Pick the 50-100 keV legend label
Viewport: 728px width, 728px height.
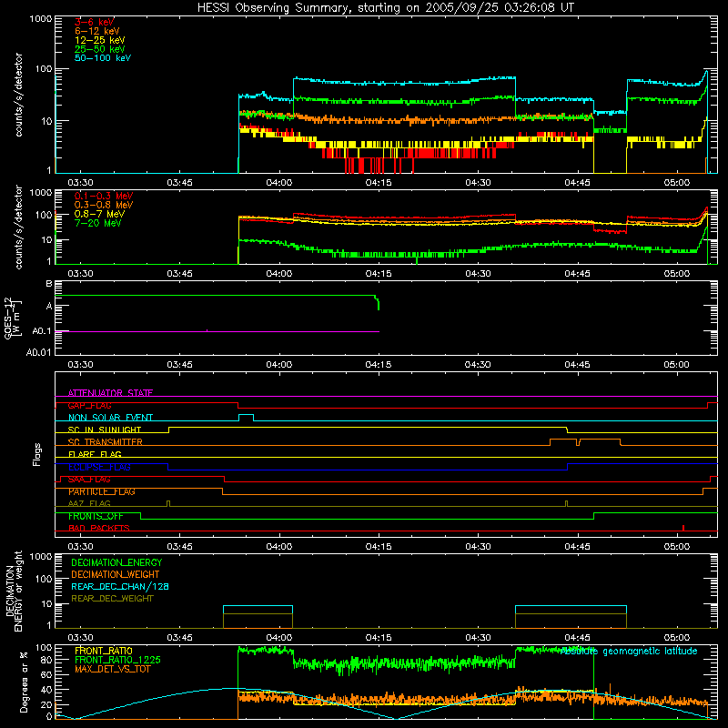[x=103, y=58]
